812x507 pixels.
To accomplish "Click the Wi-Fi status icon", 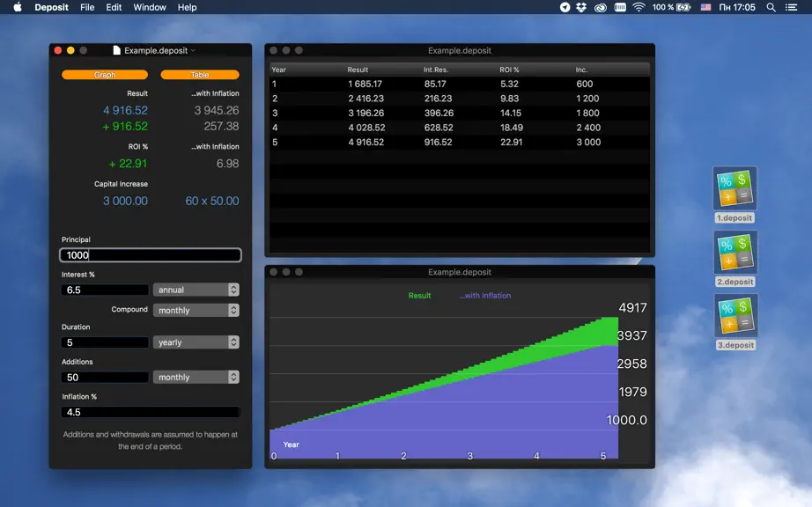I will click(639, 7).
